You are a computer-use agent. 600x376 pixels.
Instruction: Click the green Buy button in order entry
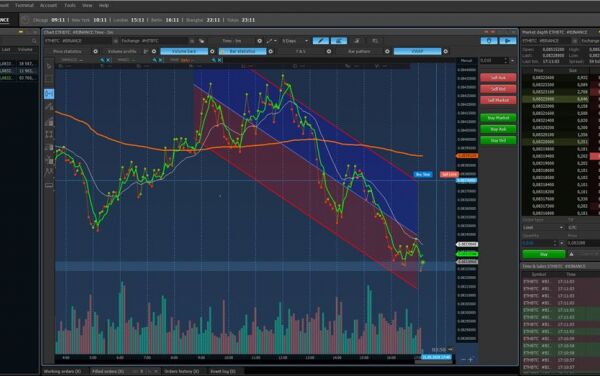pos(543,254)
